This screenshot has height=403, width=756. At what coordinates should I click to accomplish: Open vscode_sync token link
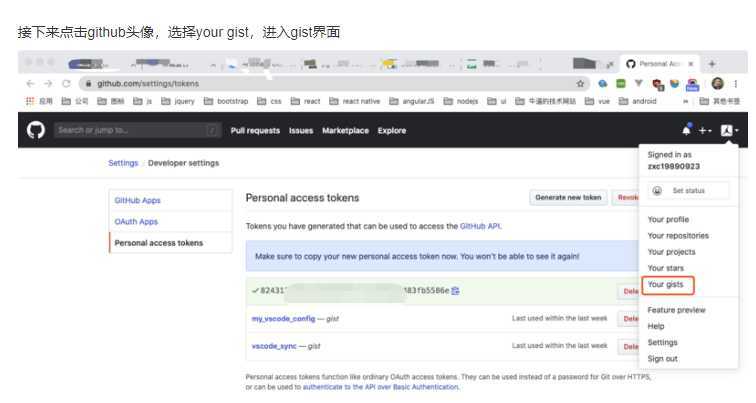274,346
